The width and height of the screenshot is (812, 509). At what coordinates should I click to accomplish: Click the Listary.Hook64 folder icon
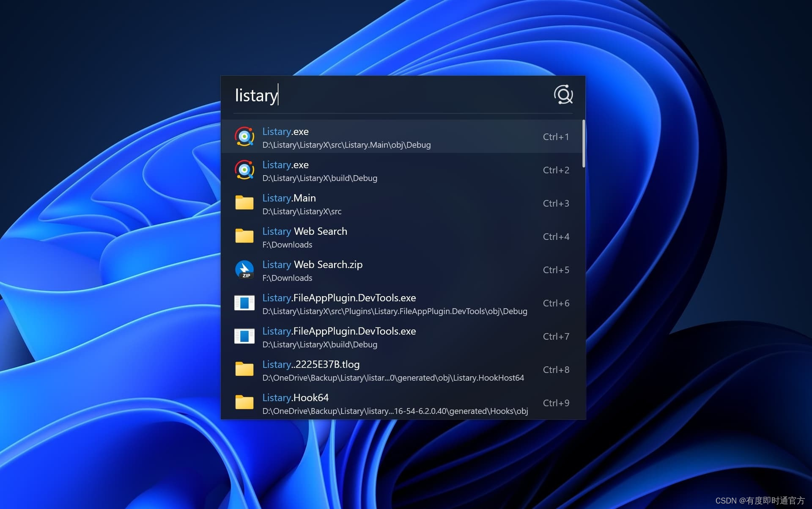point(244,403)
